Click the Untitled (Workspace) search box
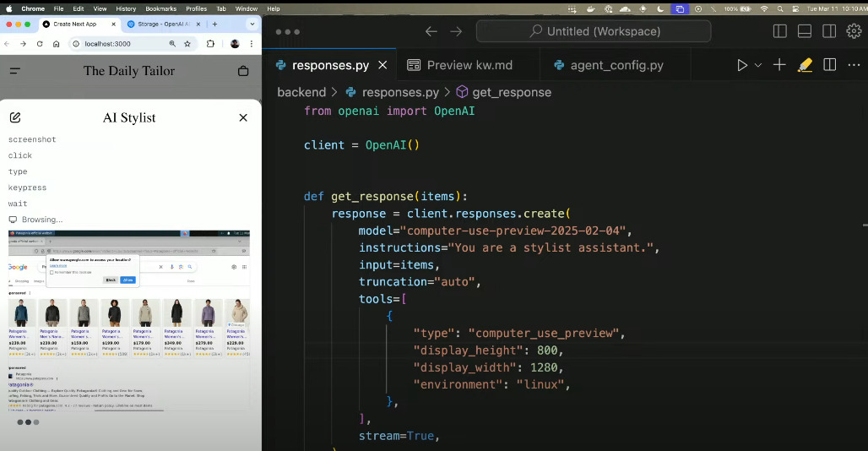Image resolution: width=868 pixels, height=451 pixels. (x=594, y=31)
